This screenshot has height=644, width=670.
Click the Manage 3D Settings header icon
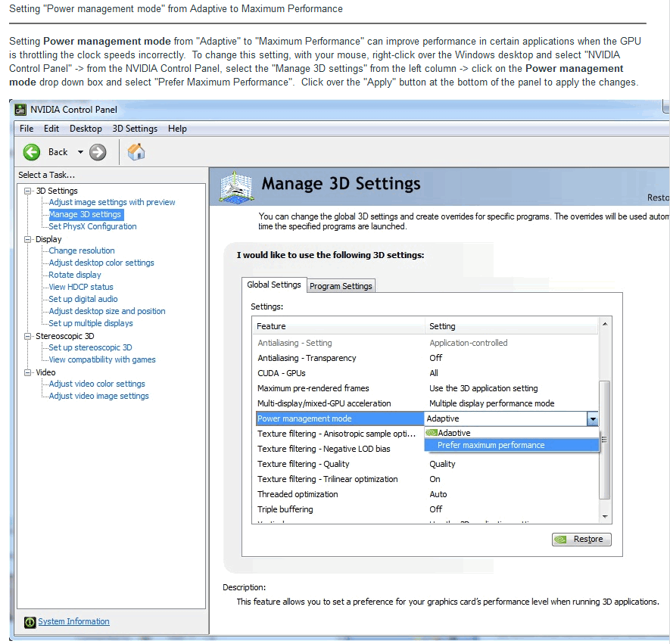point(237,186)
